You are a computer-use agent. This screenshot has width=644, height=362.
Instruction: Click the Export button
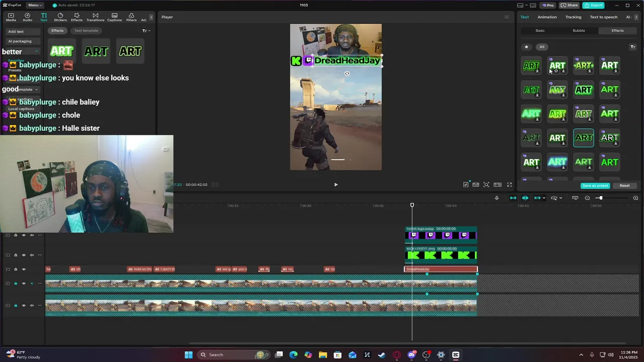pyautogui.click(x=594, y=5)
